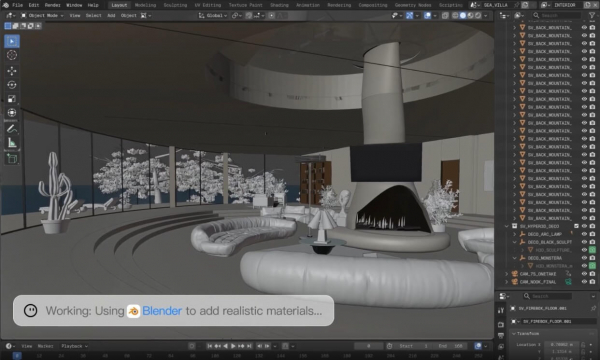
Task: Toggle viewport overlays button
Action: point(427,15)
